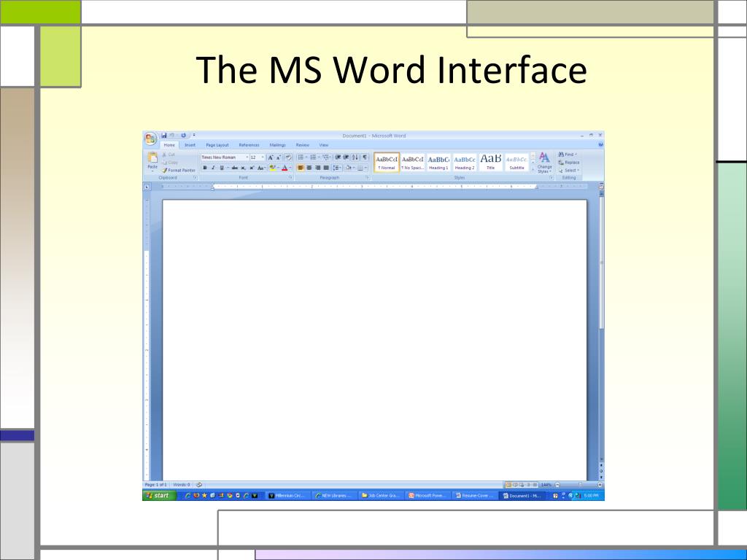Image resolution: width=747 pixels, height=560 pixels.
Task: Click the Replace command
Action: 569,163
